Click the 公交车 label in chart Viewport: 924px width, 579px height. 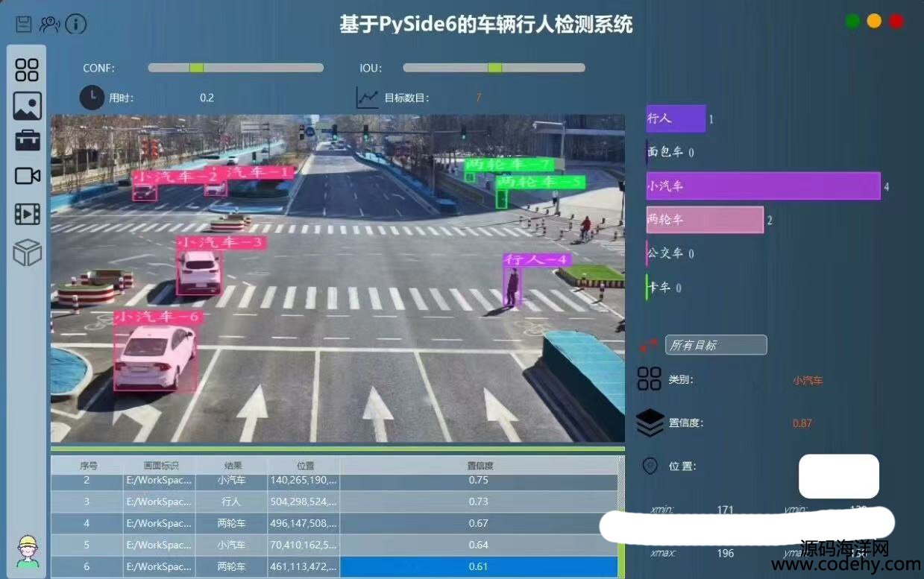(665, 253)
